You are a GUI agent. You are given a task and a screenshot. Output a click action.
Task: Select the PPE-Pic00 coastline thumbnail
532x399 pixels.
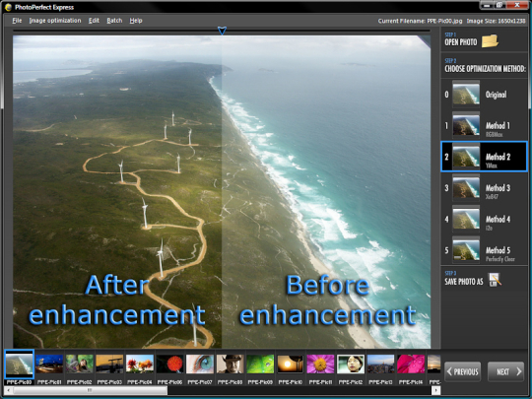point(20,365)
